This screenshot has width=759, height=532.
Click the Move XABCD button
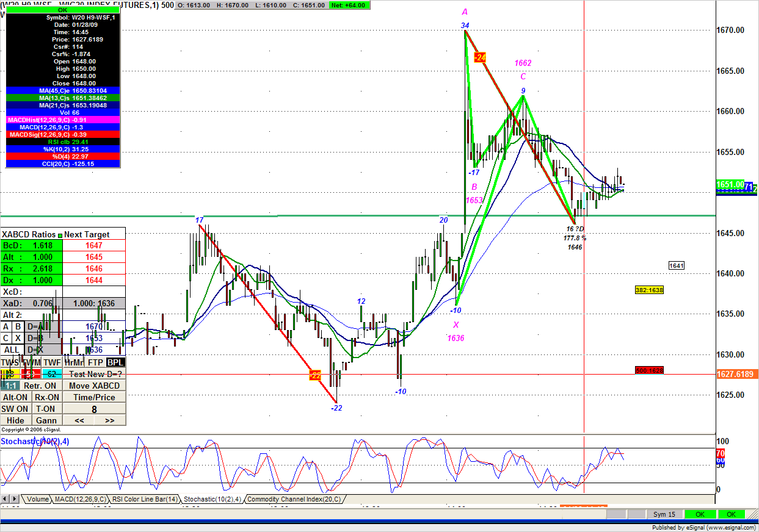click(x=94, y=386)
